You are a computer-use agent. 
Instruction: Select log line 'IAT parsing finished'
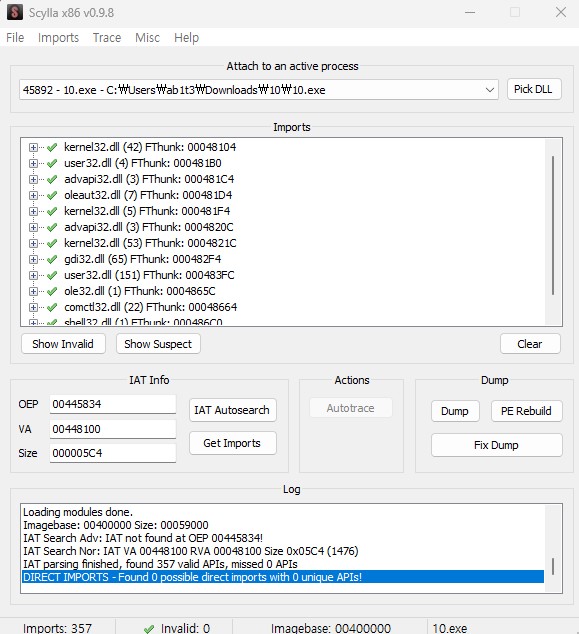click(x=160, y=564)
